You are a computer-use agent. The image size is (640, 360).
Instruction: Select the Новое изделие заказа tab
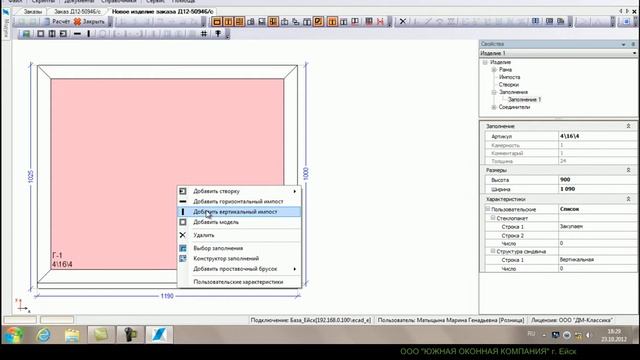(x=162, y=11)
